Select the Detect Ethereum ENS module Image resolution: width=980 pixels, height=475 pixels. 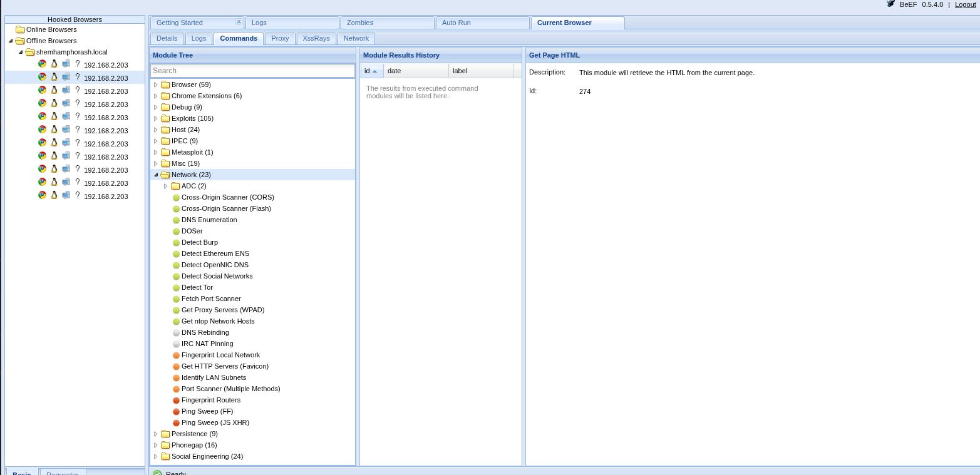(215, 253)
